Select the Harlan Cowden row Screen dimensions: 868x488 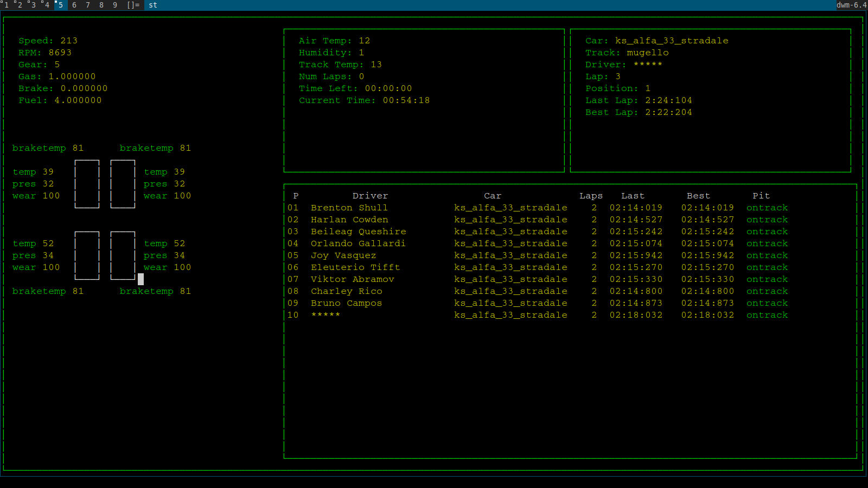tap(538, 220)
